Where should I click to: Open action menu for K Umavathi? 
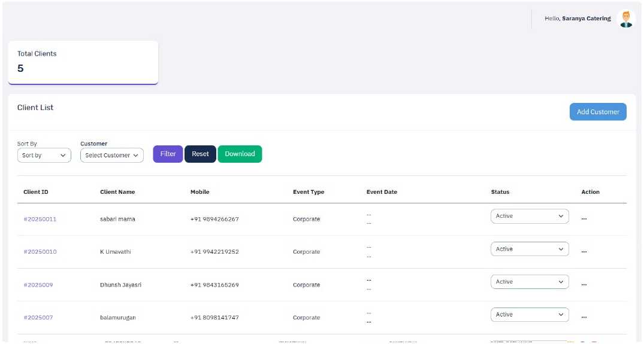tap(584, 252)
